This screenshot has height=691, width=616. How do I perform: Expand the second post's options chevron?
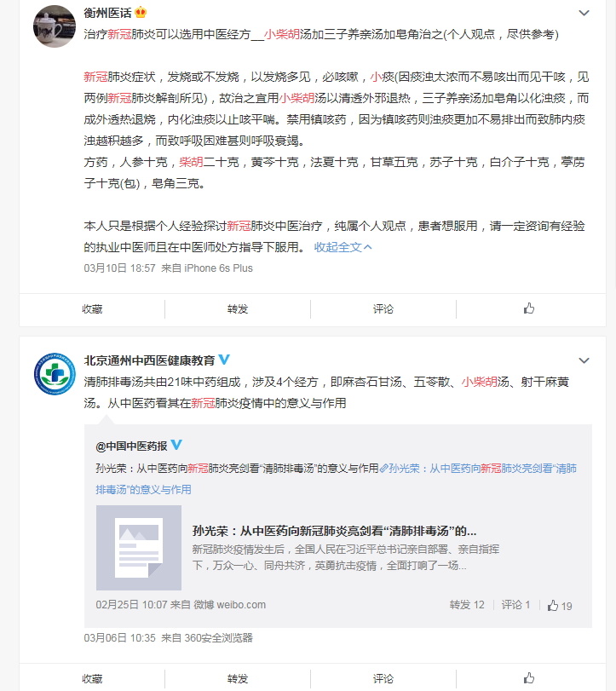[x=584, y=360]
